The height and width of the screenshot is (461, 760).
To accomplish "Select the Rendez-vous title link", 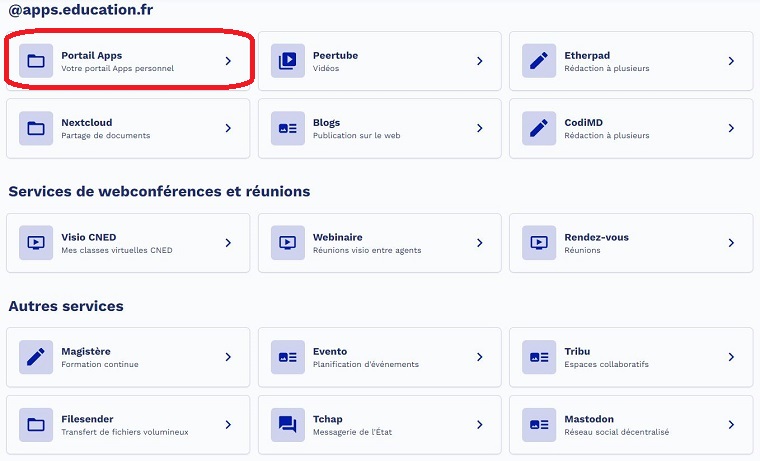I will tap(596, 237).
